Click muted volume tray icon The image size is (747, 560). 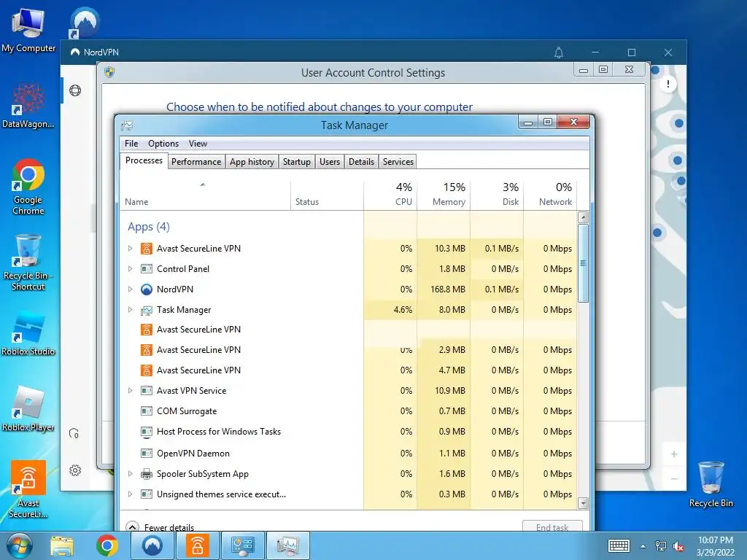[x=678, y=546]
